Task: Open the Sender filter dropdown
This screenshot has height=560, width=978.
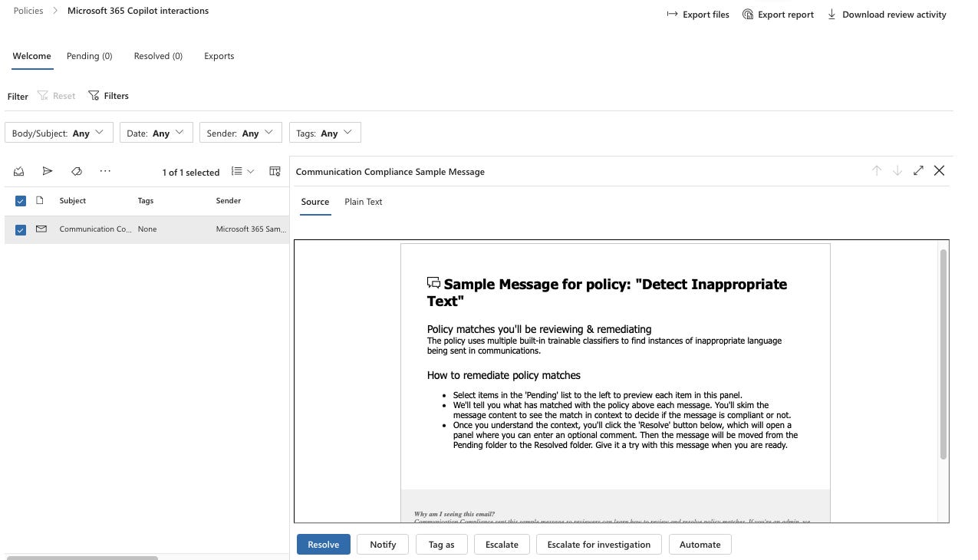Action: (241, 133)
